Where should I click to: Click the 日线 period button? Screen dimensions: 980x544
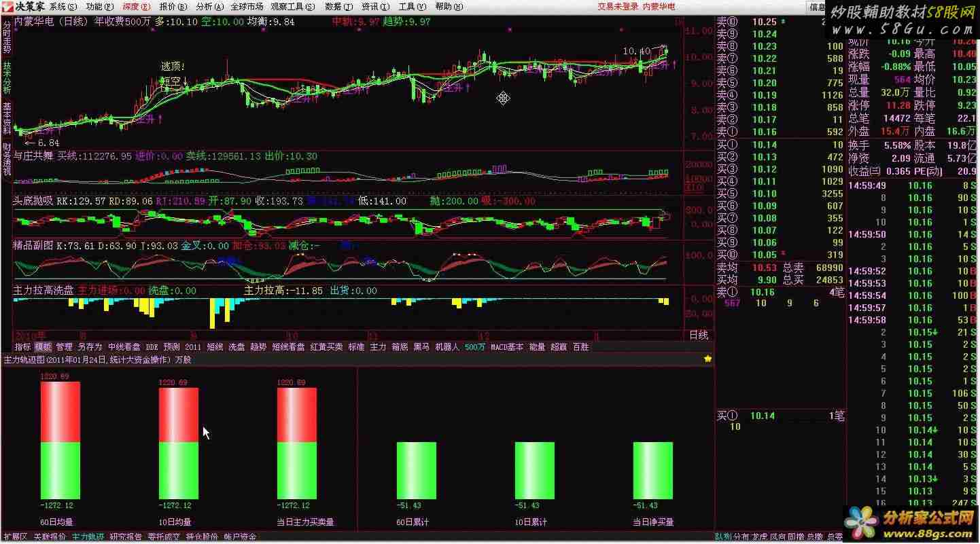699,335
